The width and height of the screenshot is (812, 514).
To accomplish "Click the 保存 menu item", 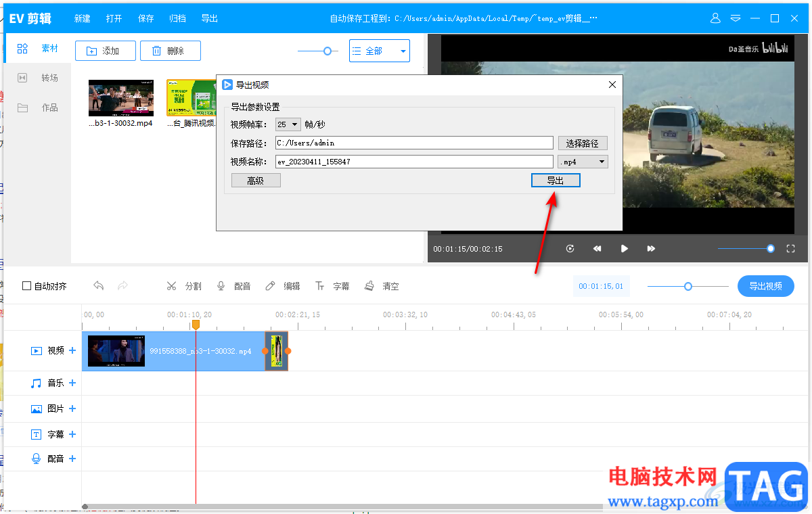I will pos(146,18).
